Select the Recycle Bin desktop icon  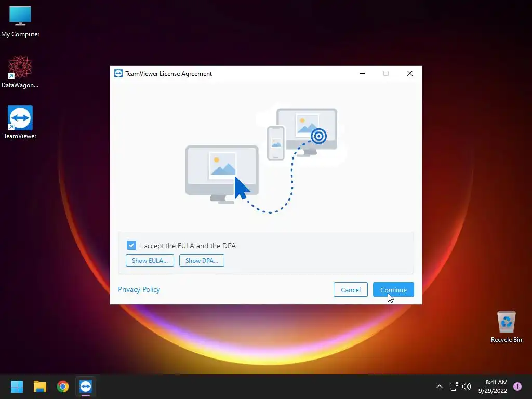click(506, 327)
